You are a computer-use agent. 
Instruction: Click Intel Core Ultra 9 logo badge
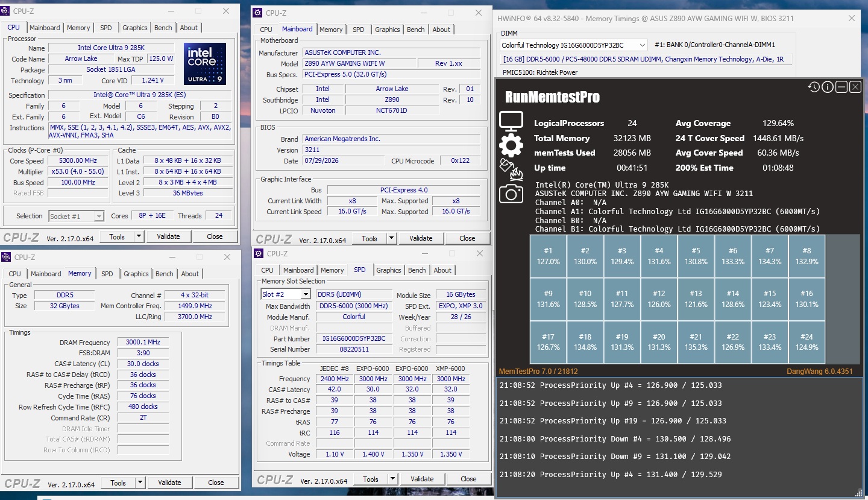click(205, 63)
